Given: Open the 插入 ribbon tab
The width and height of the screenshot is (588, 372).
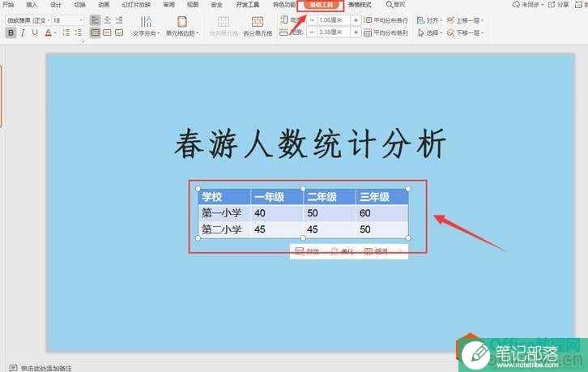Looking at the screenshot, I should [32, 5].
